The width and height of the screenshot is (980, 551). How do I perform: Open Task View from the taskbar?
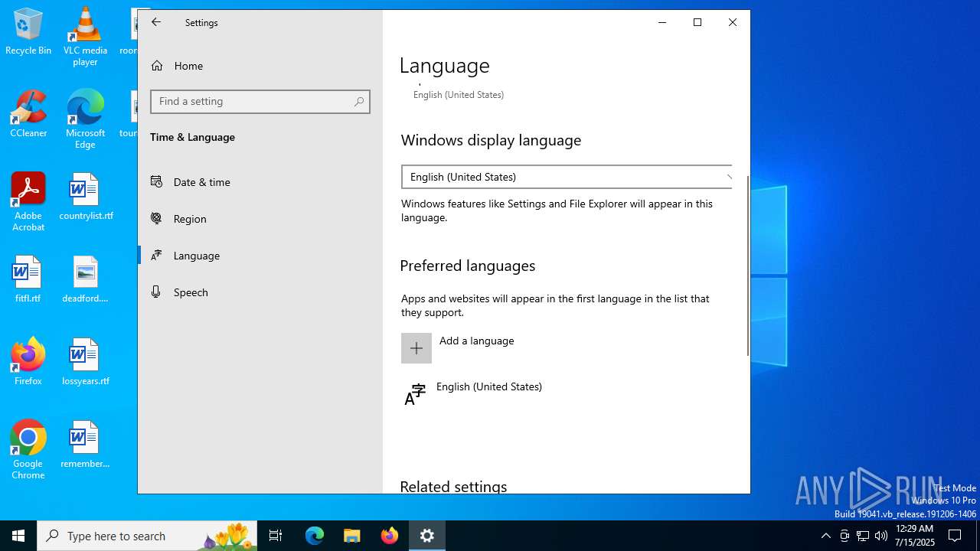pos(276,536)
